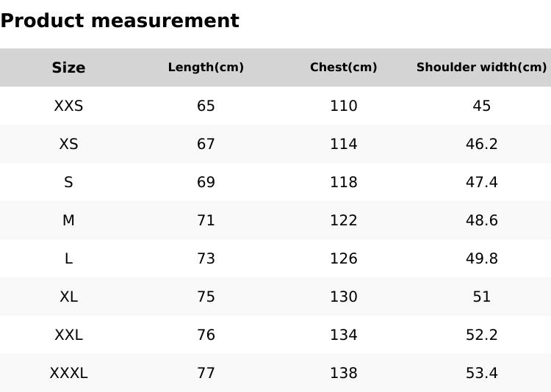Select the Length(cm) column header
This screenshot has height=392, width=551.
pyautogui.click(x=206, y=68)
